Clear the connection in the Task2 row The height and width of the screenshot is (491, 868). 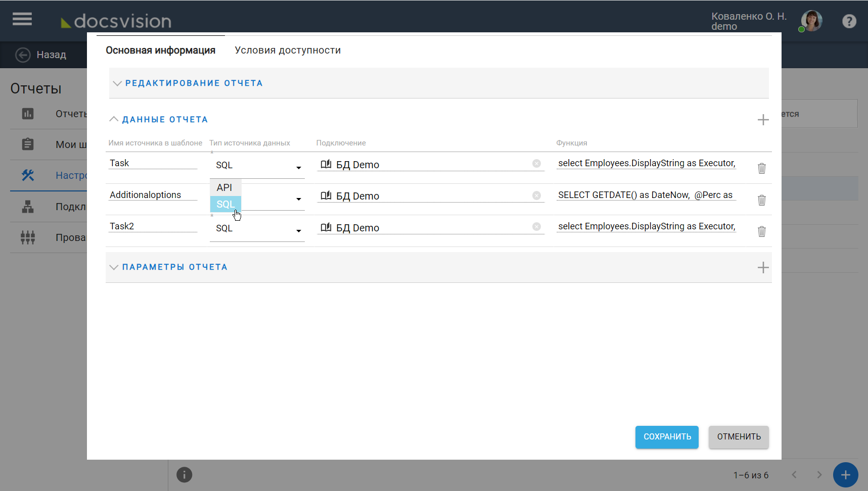(x=536, y=227)
